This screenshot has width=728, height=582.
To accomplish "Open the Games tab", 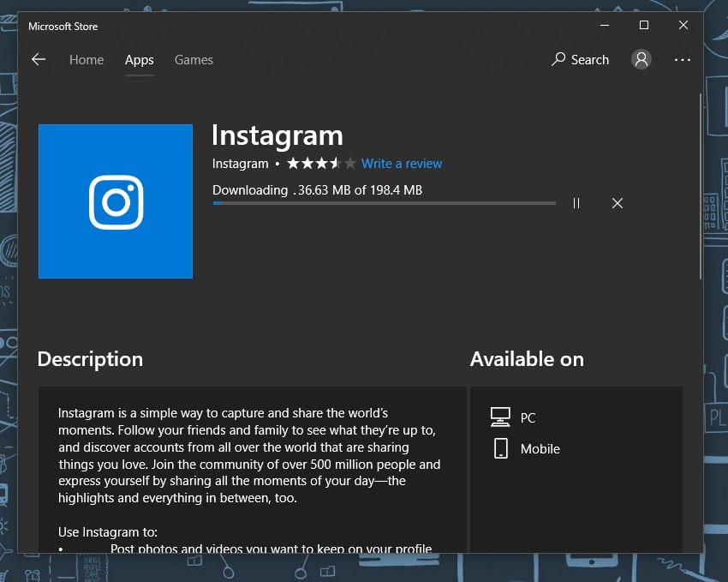I will [194, 60].
